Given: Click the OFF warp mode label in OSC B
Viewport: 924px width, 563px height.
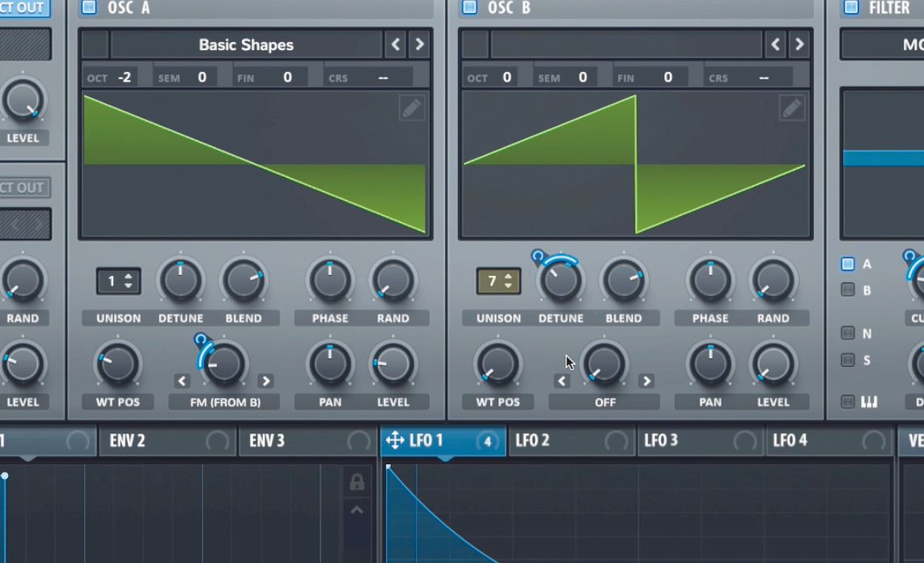Looking at the screenshot, I should coord(604,402).
